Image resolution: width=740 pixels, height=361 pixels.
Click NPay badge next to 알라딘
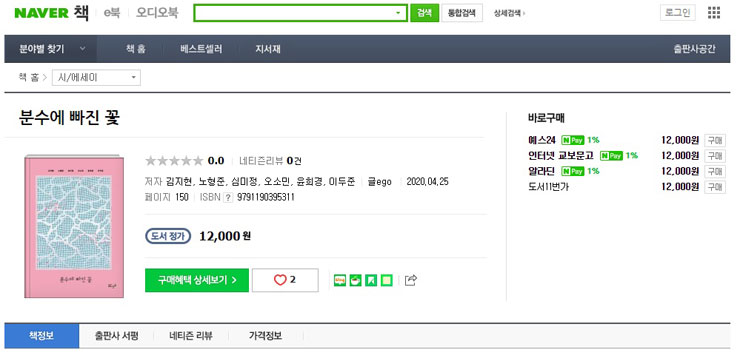572,171
